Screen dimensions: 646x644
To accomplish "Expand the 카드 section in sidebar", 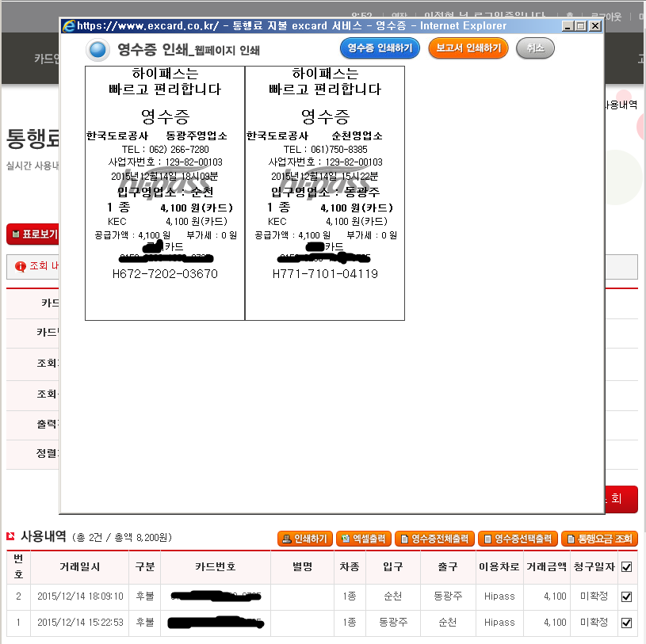I will pos(51,303).
